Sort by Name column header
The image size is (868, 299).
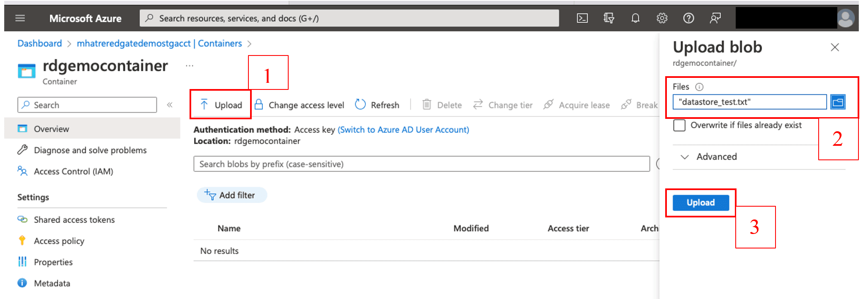pos(229,229)
